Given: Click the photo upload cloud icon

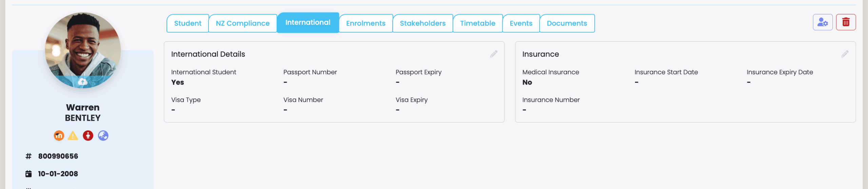Looking at the screenshot, I should click(x=83, y=82).
